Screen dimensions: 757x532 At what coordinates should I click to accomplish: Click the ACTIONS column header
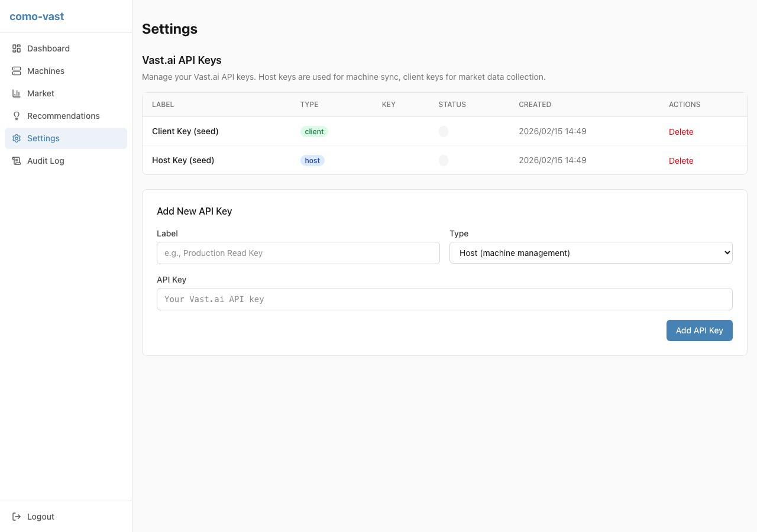pos(684,105)
